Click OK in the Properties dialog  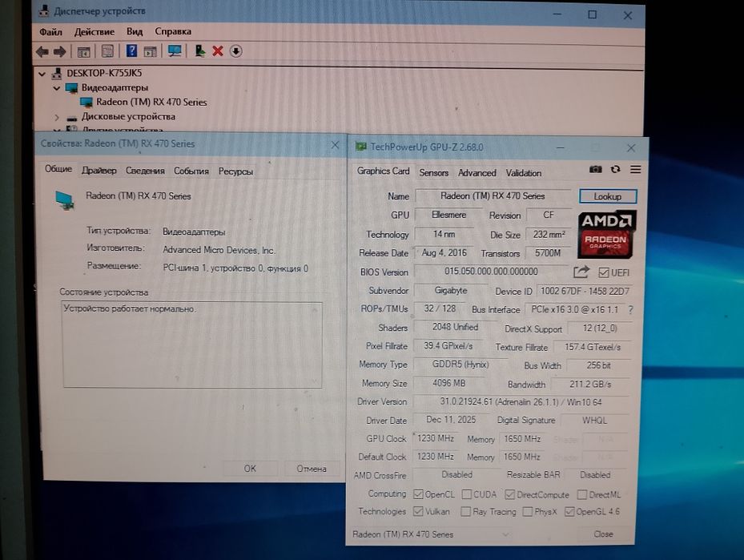[x=250, y=469]
